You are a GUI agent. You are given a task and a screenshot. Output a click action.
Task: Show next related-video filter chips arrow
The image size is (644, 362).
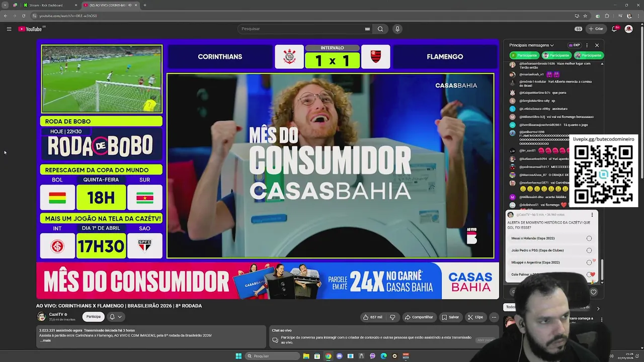[x=598, y=308]
